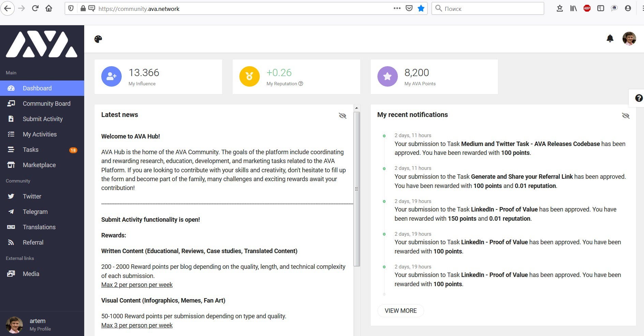Click the browser Back arrow

coord(8,9)
